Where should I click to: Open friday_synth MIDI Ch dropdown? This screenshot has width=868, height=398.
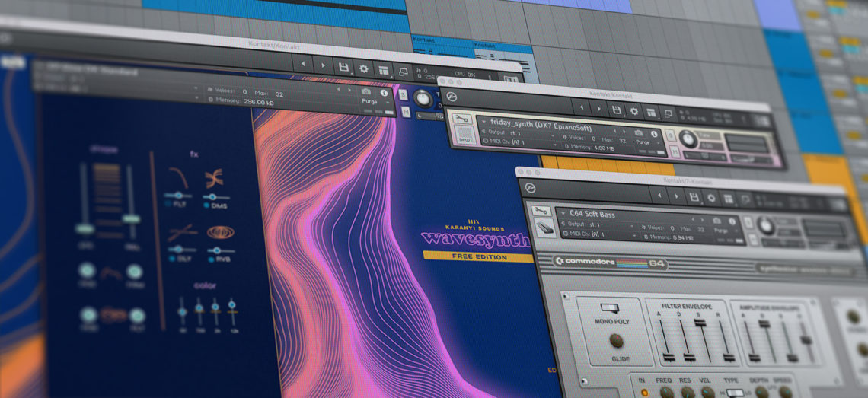[519, 142]
